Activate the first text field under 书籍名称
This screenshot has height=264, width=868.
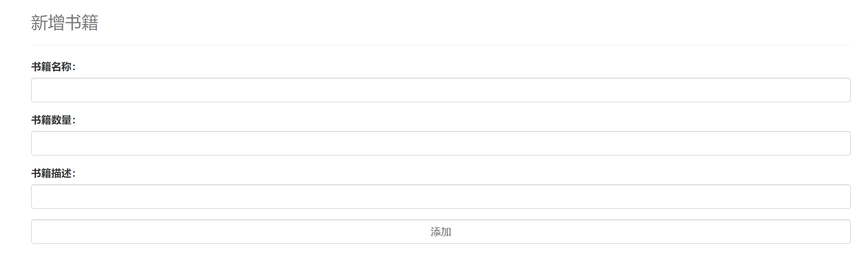point(440,90)
